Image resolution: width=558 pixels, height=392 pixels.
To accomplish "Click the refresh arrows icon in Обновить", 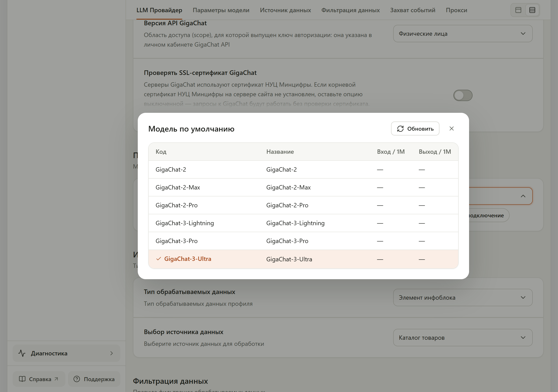I will coord(400,129).
